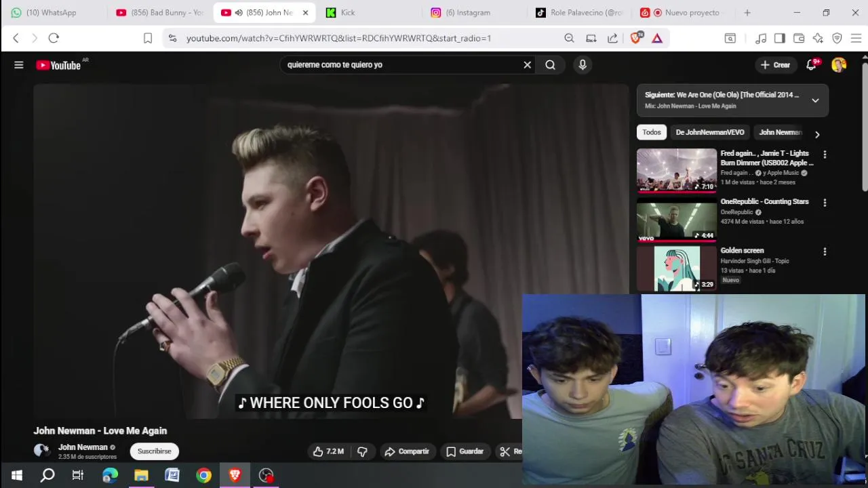Clear the YouTube search box text
The height and width of the screenshot is (488, 868).
pos(527,64)
